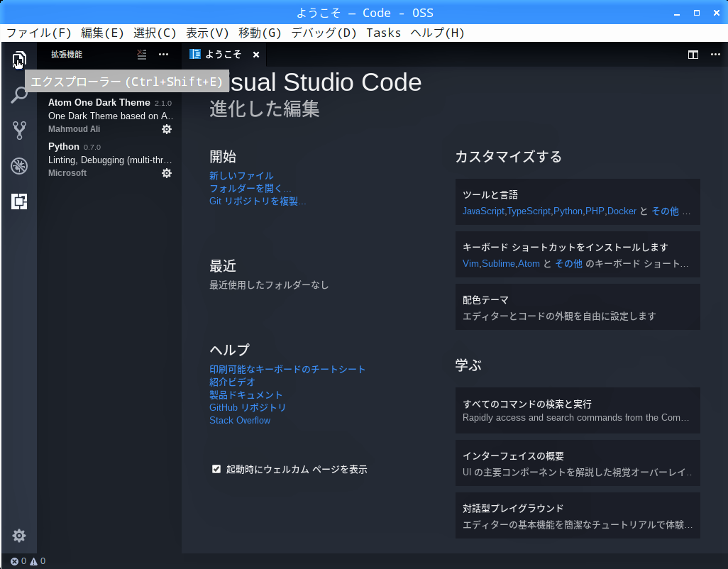Open the Python extension gear menu
The height and width of the screenshot is (569, 728).
(x=167, y=173)
